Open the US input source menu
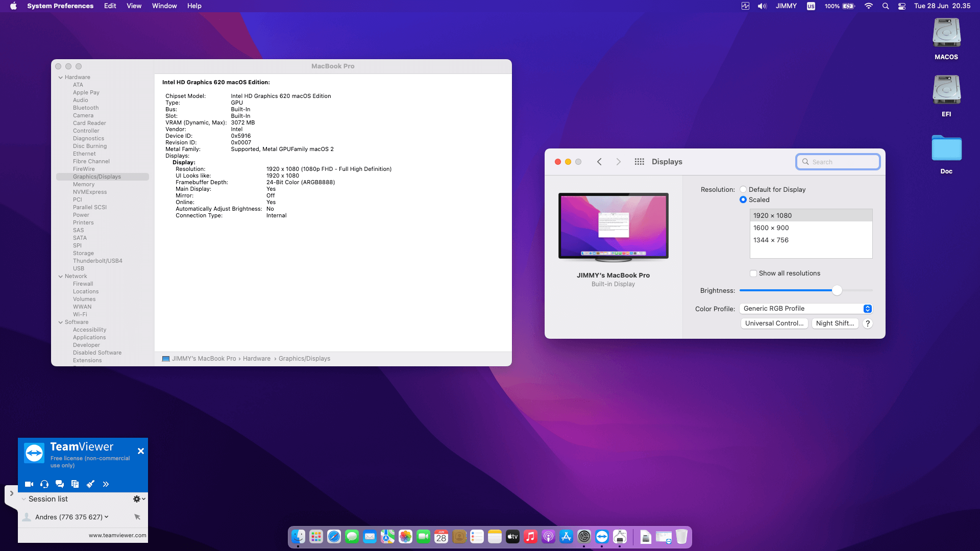Screen dimensions: 980x551 (811, 6)
